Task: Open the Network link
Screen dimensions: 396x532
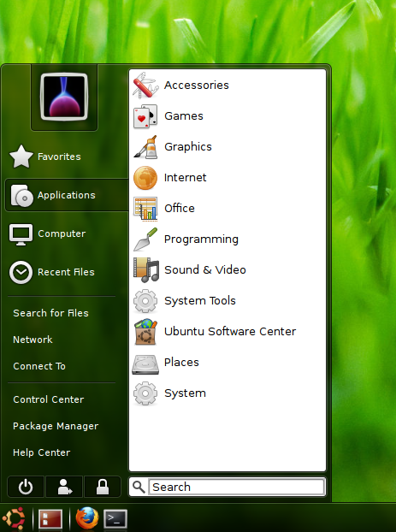Action: tap(33, 340)
